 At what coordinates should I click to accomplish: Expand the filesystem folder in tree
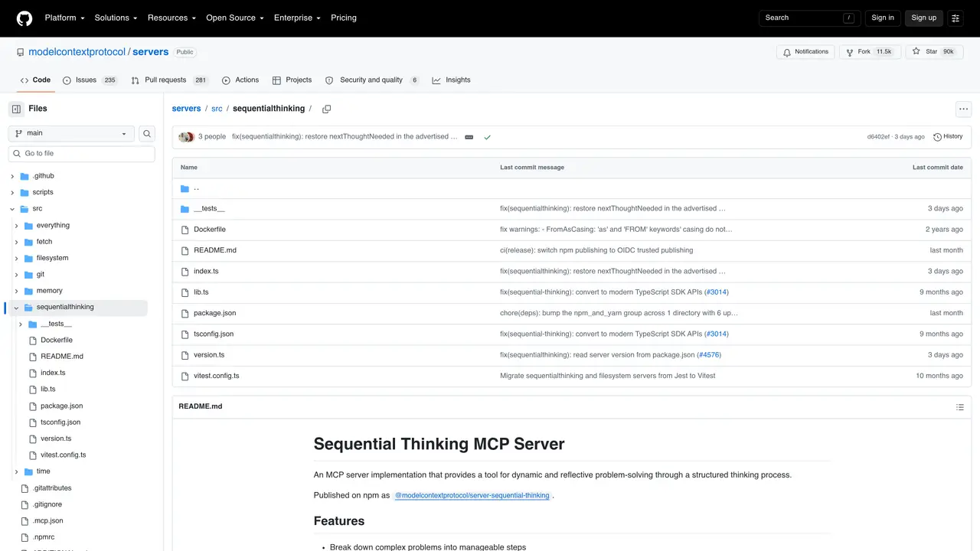click(x=17, y=258)
